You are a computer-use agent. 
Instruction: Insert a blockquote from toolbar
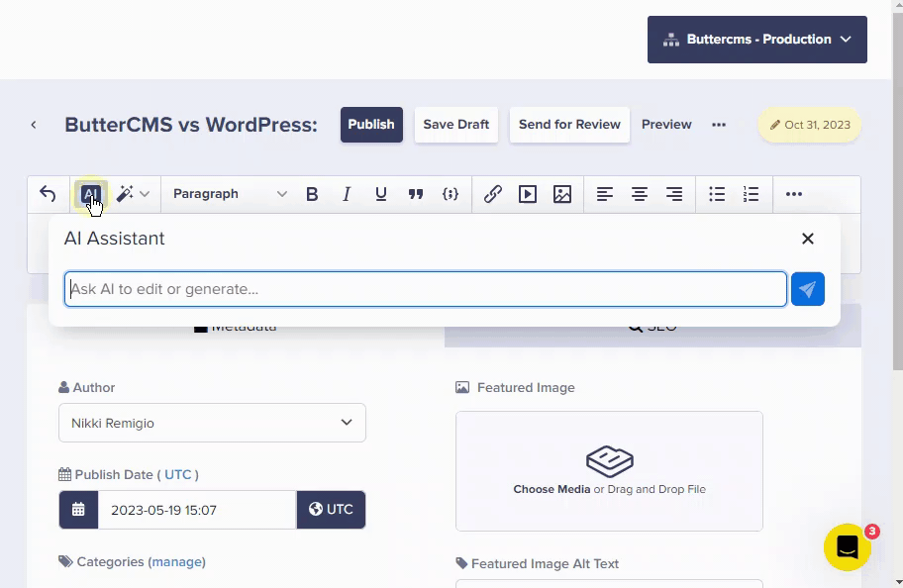tap(416, 194)
